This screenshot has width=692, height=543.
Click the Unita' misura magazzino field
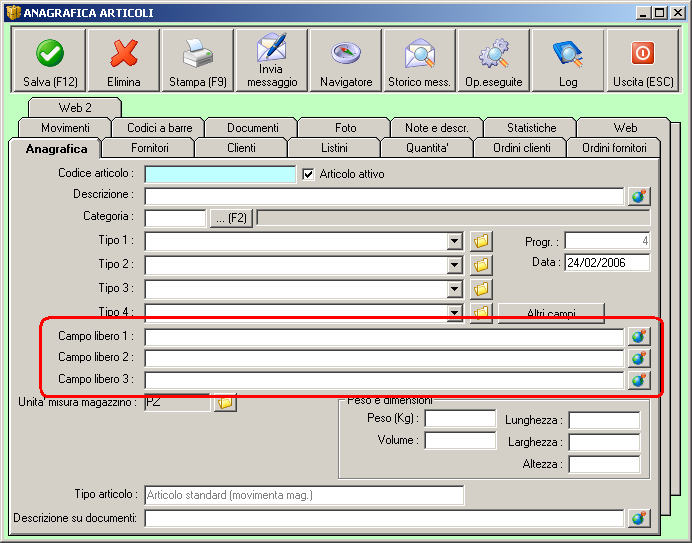pyautogui.click(x=177, y=402)
